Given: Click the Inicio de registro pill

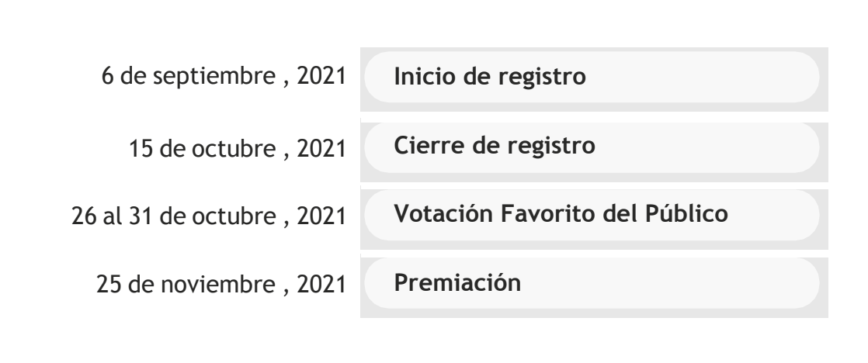Looking at the screenshot, I should pyautogui.click(x=592, y=77).
